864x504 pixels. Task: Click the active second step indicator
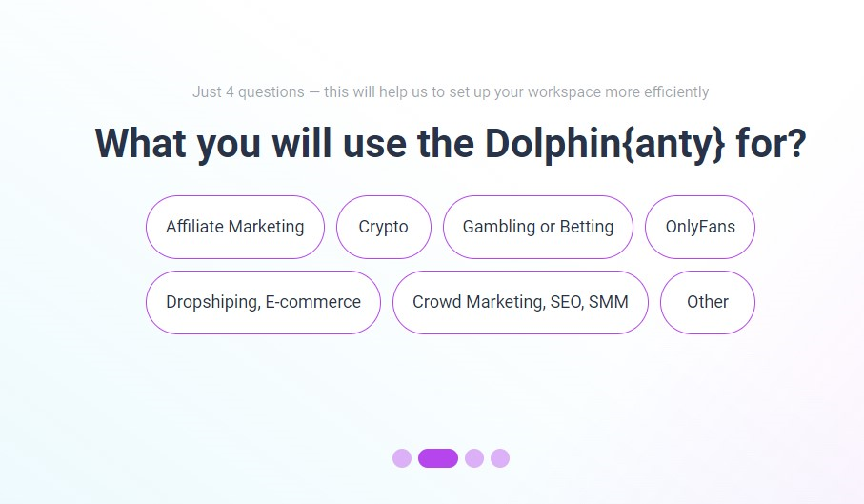click(438, 458)
